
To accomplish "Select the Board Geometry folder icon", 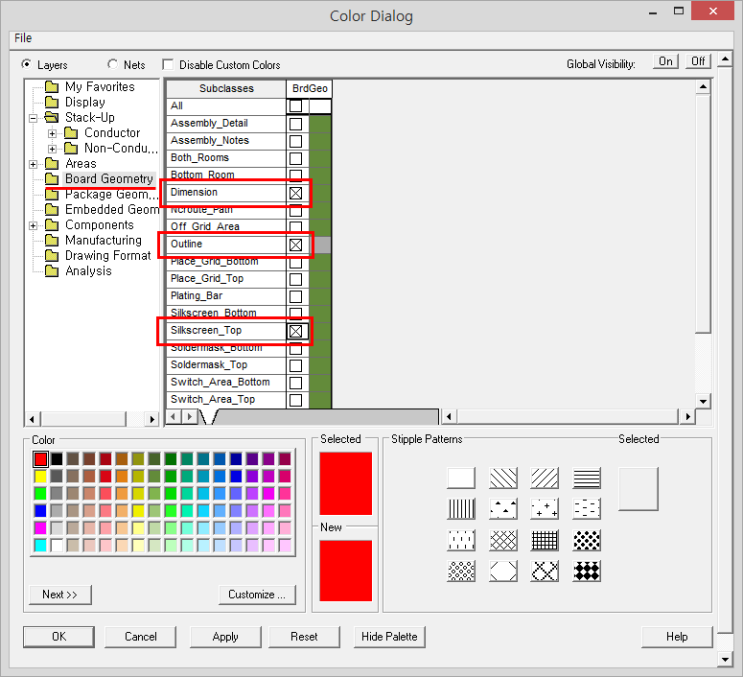I will point(53,179).
